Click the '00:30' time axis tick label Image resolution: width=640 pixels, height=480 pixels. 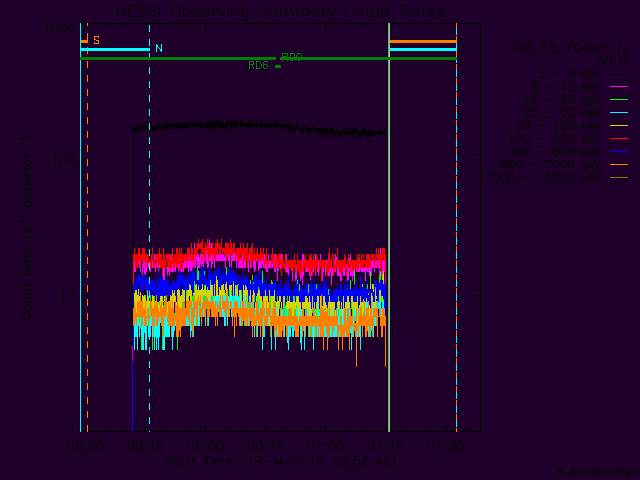[x=205, y=445]
